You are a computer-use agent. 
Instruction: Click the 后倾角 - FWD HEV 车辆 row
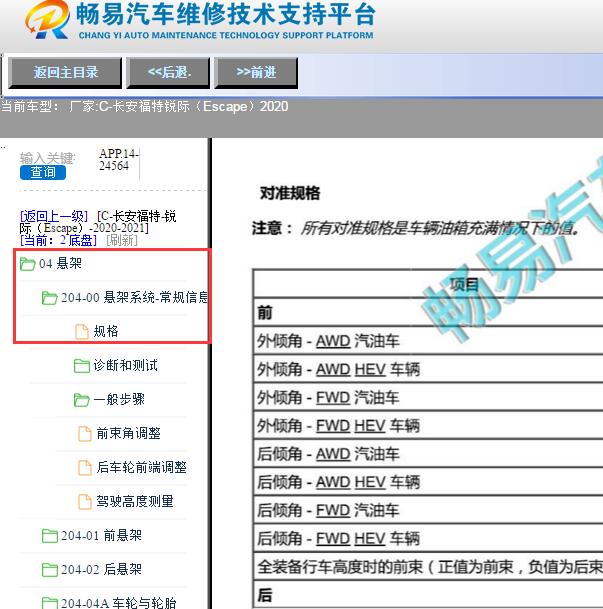pos(428,539)
